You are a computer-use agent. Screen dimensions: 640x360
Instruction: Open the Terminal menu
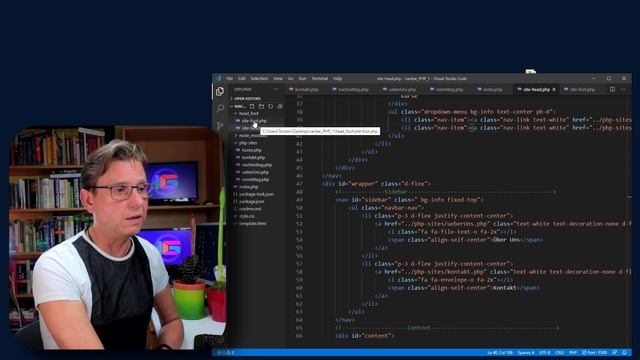pyautogui.click(x=320, y=78)
